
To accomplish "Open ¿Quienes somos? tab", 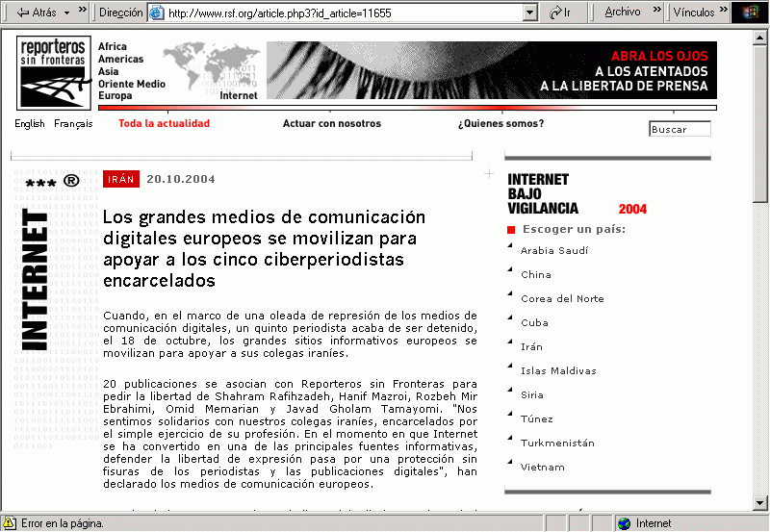I will point(500,124).
